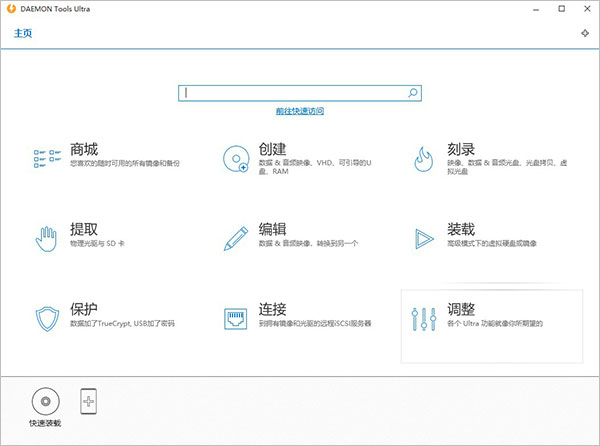Select the 调整 heading text

(x=461, y=309)
